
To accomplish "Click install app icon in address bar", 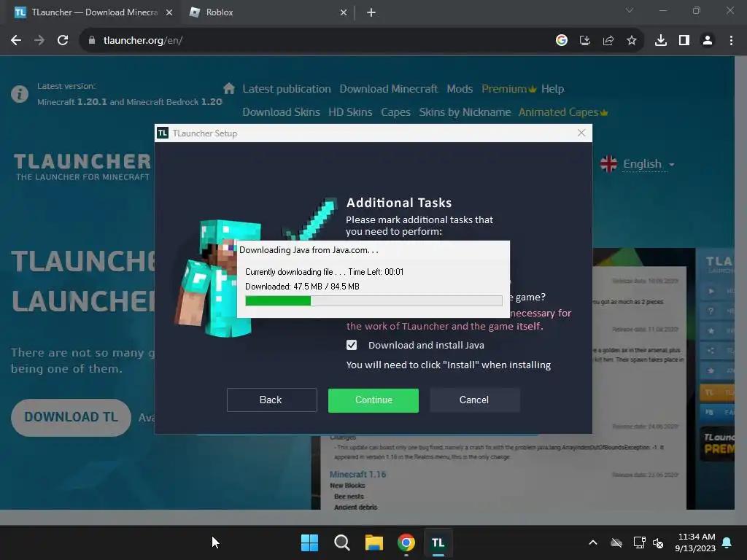I will point(585,41).
